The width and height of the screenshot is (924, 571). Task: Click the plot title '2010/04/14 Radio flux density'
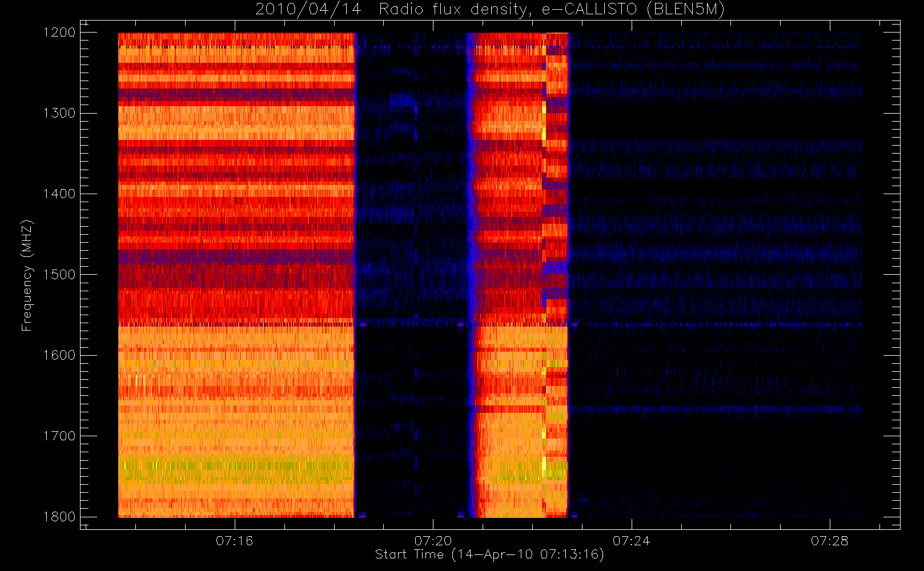pos(490,10)
